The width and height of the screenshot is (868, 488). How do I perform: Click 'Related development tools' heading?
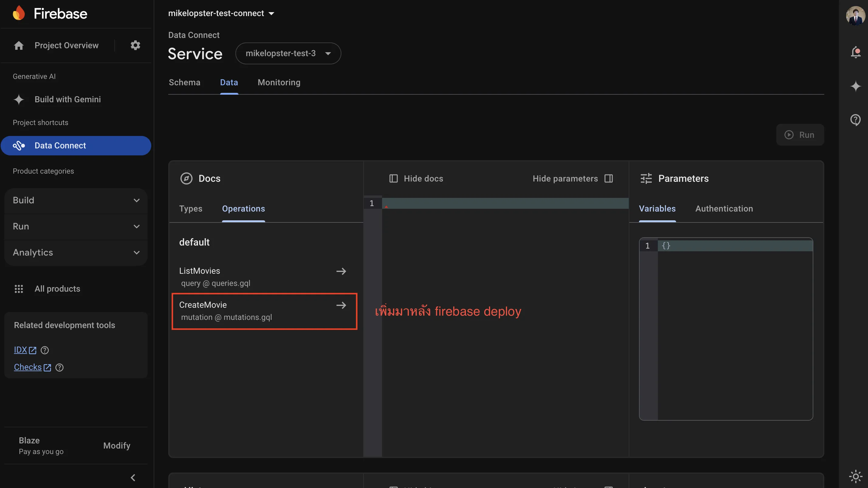64,325
